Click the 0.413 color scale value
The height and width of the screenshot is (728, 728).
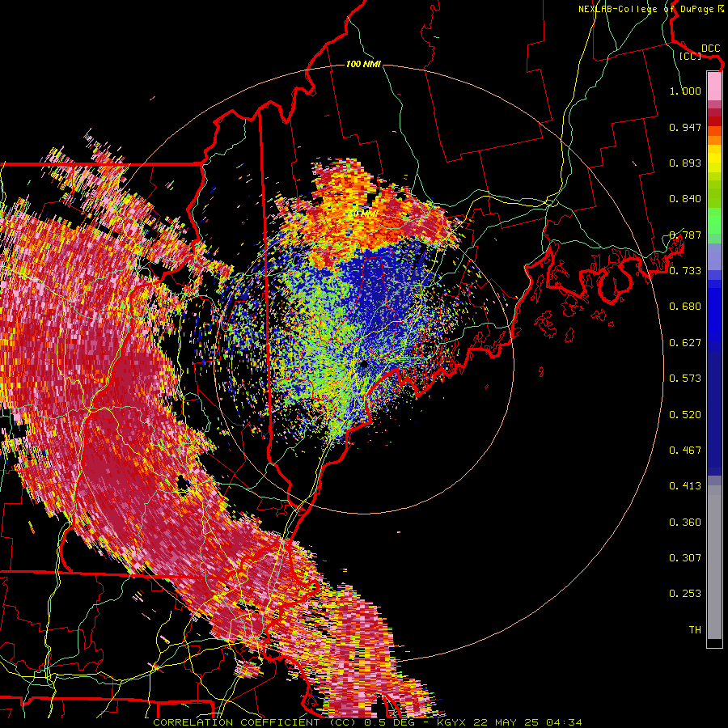685,486
